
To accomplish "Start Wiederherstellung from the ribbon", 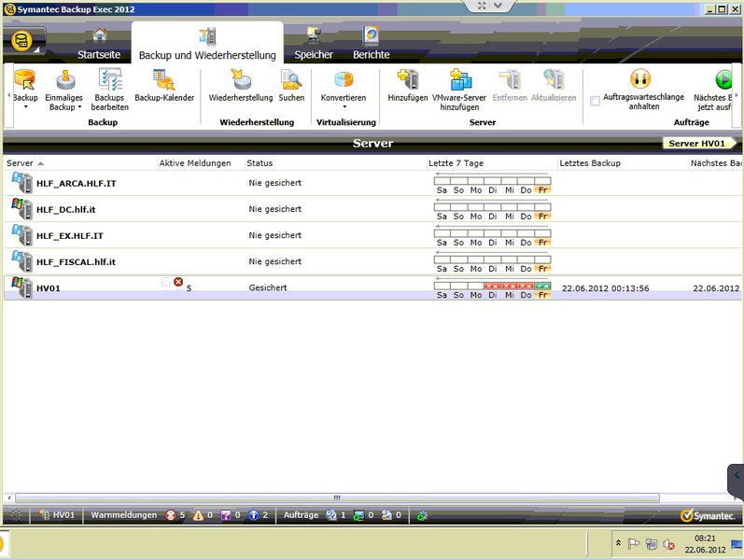I will tap(241, 86).
